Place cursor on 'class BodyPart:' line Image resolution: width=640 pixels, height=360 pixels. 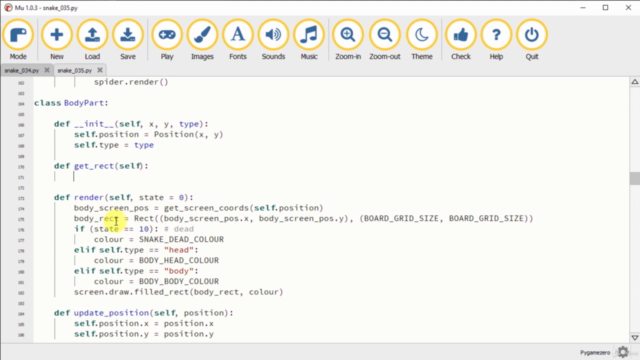[71, 103]
